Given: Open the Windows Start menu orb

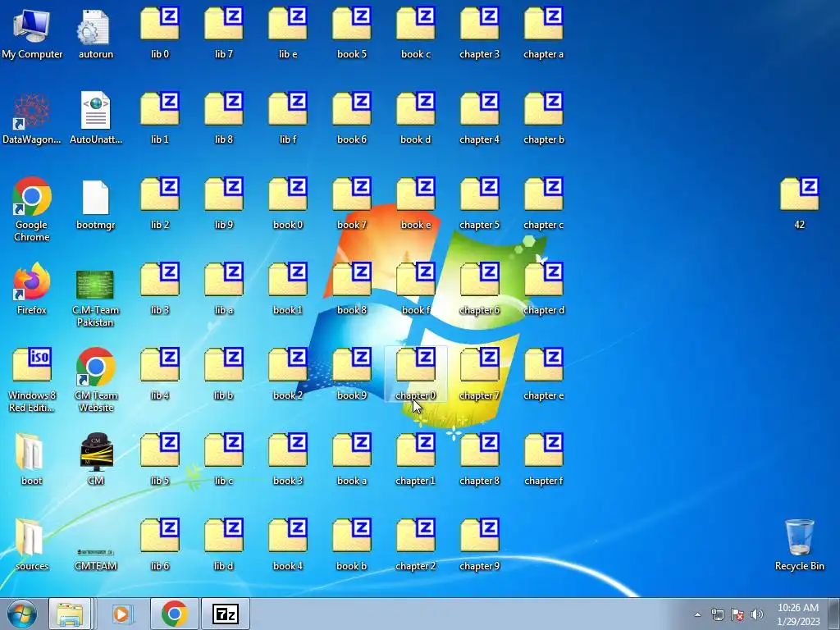Looking at the screenshot, I should click(x=22, y=614).
